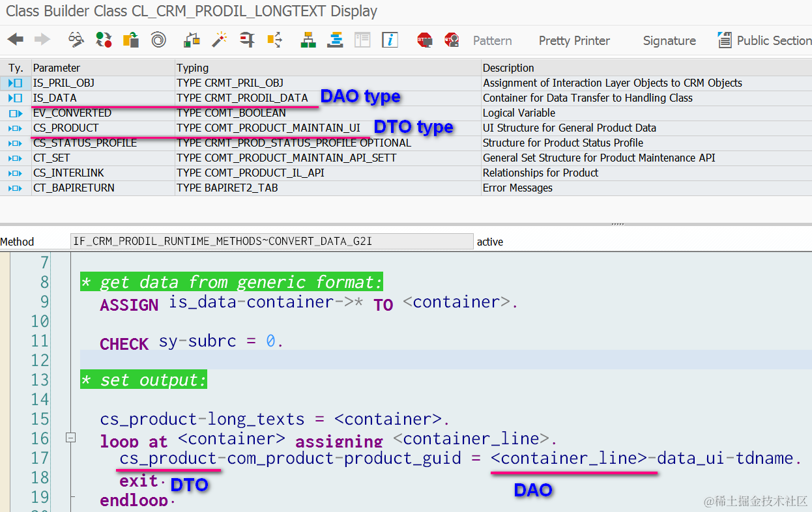Image resolution: width=812 pixels, height=512 pixels.
Task: Run Pretty Printer on the code
Action: (573, 40)
